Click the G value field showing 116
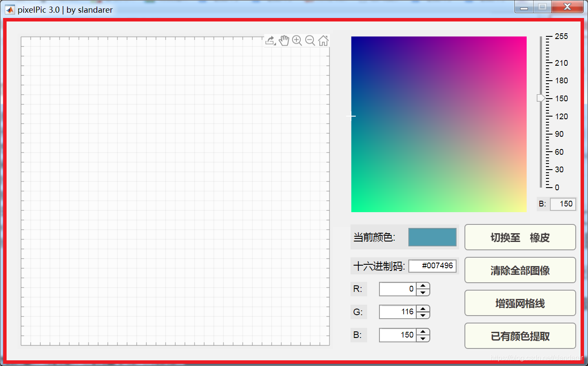This screenshot has width=588, height=366. coord(398,312)
